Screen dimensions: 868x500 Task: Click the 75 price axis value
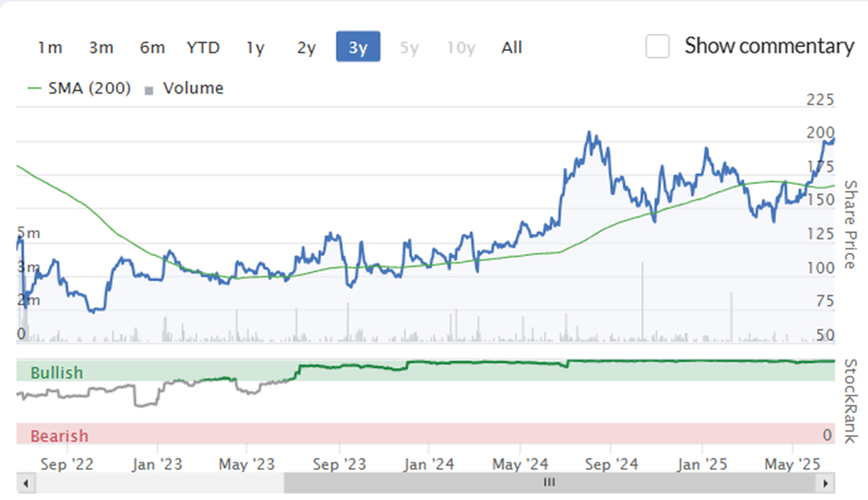click(x=825, y=301)
